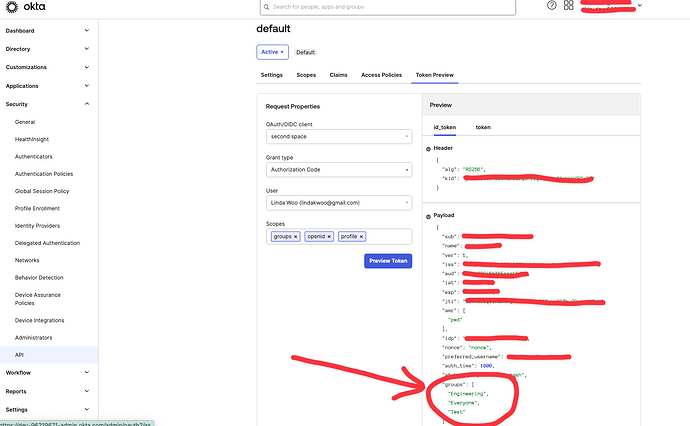
Task: Open the User selection dropdown
Action: point(339,203)
